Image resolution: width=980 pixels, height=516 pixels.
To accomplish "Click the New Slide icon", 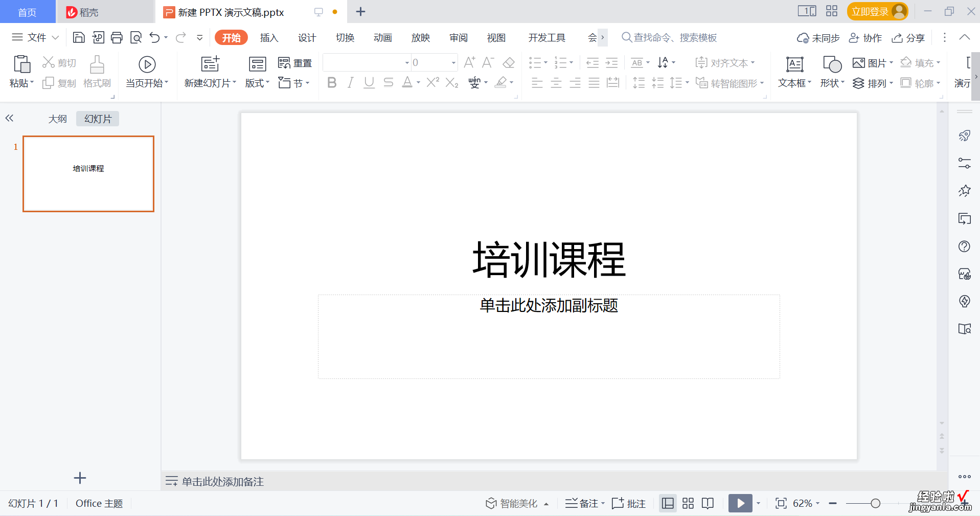I will (210, 64).
